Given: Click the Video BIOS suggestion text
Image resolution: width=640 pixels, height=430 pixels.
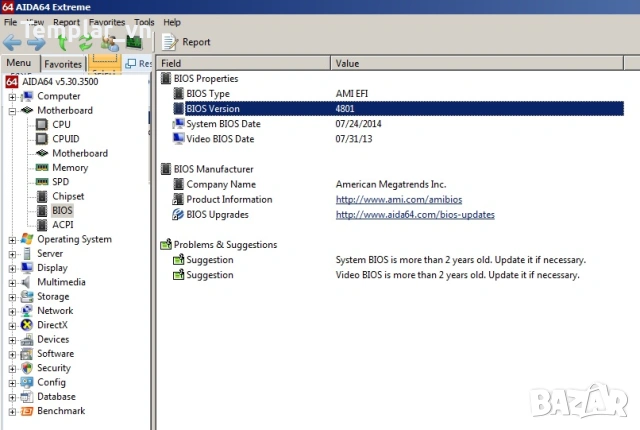Looking at the screenshot, I should point(457,275).
